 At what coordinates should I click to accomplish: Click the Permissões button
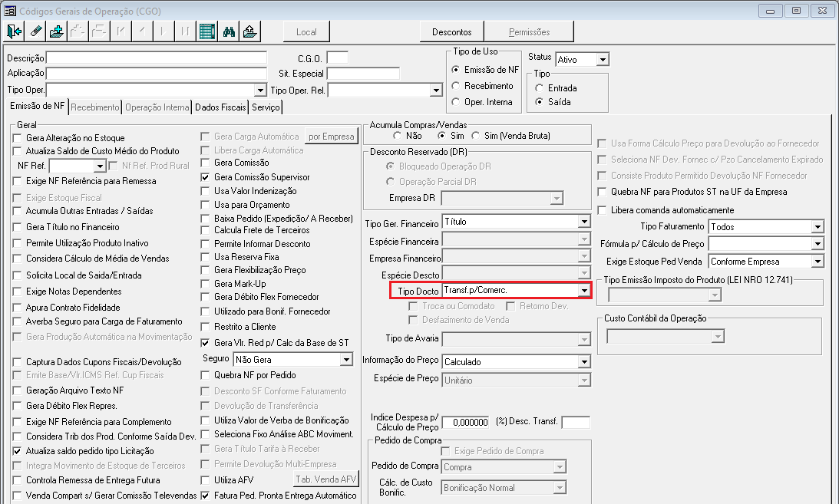click(529, 32)
